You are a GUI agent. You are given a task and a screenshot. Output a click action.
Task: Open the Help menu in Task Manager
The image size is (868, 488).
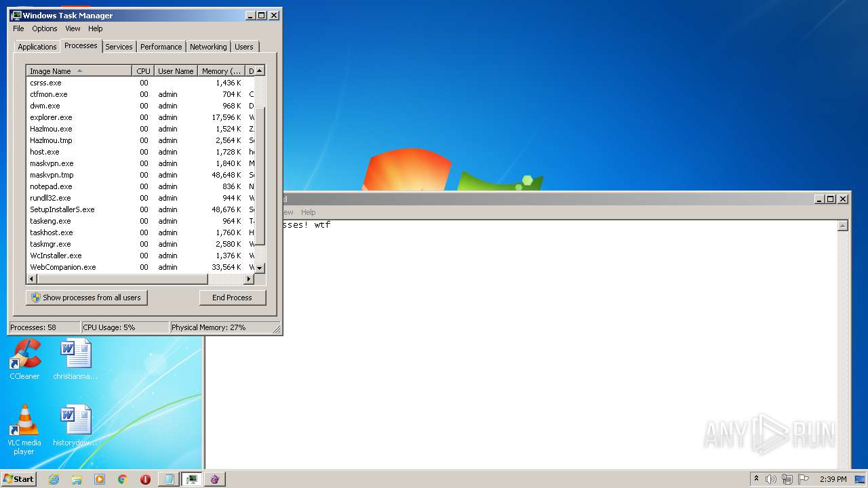(96, 28)
